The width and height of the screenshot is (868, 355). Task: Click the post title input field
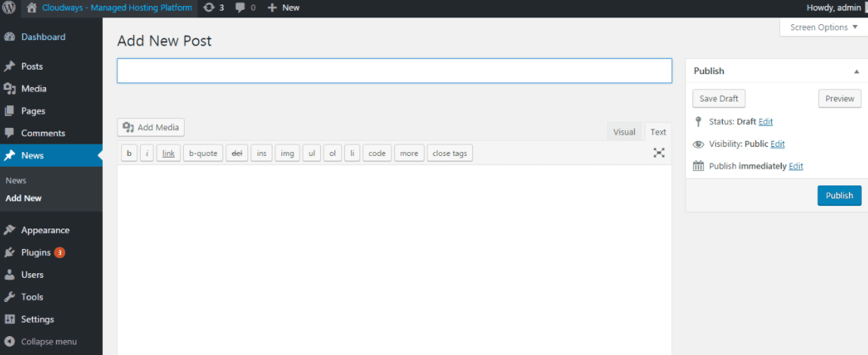coord(395,71)
